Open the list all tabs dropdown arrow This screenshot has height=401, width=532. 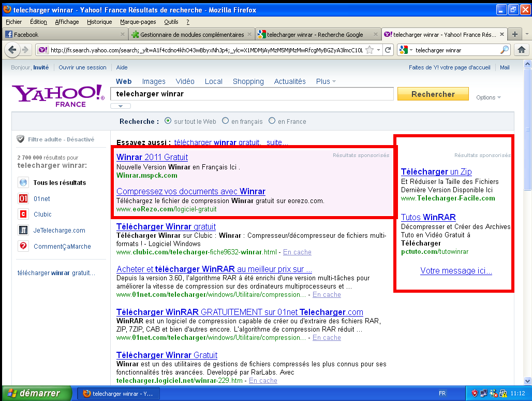(527, 34)
